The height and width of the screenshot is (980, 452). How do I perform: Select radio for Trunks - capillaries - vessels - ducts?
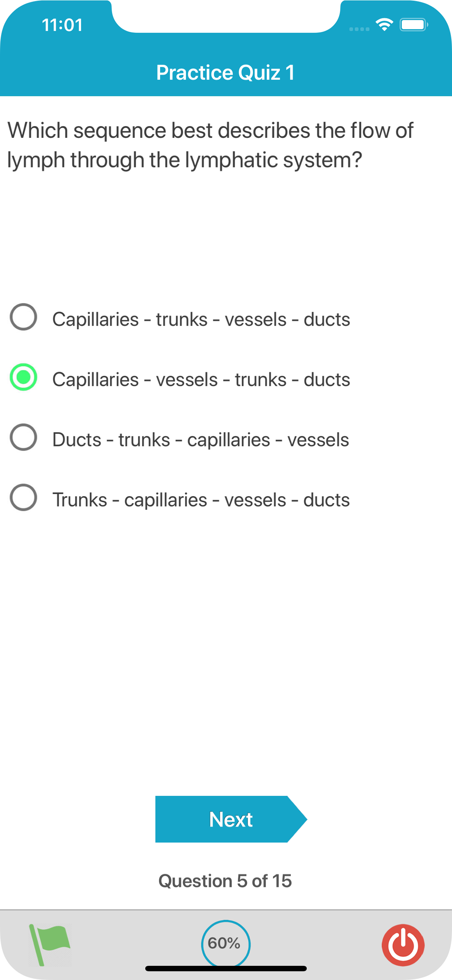(23, 497)
